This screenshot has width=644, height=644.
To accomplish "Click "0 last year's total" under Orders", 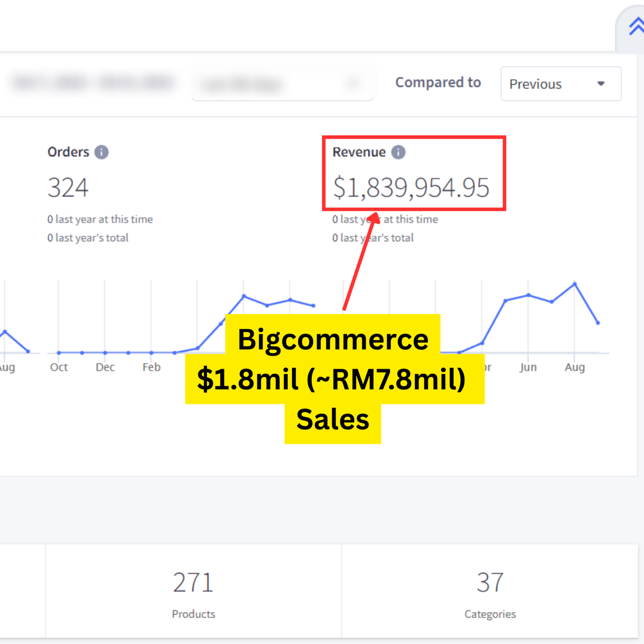I will pyautogui.click(x=88, y=238).
